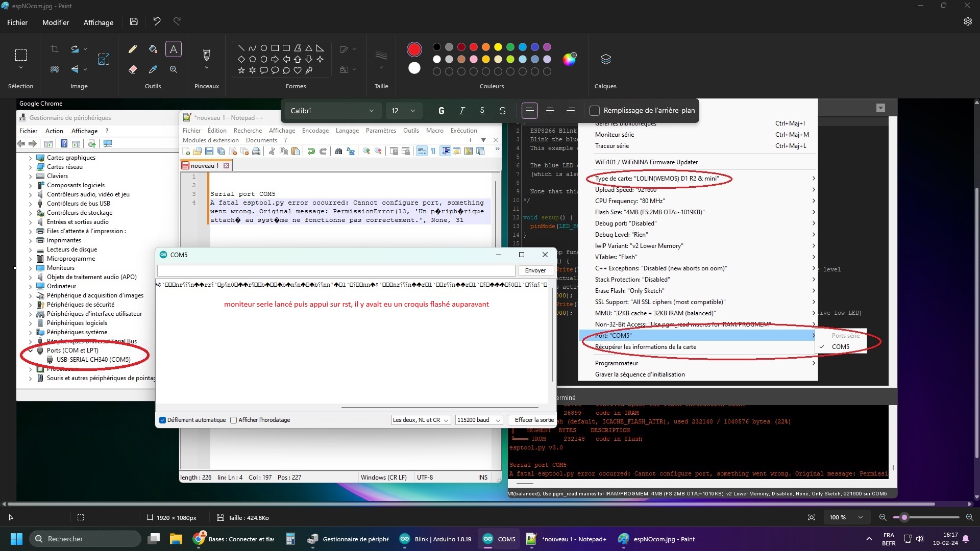This screenshot has width=980, height=551.
Task: Select the yellow color swatch
Action: point(498,47)
